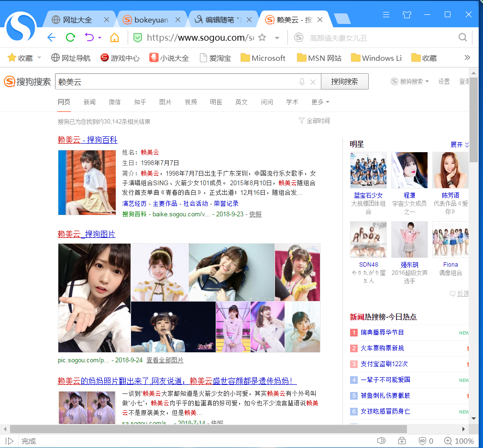Open the 演艺经历 baike sublink
The width and height of the screenshot is (483, 448).
(x=134, y=203)
